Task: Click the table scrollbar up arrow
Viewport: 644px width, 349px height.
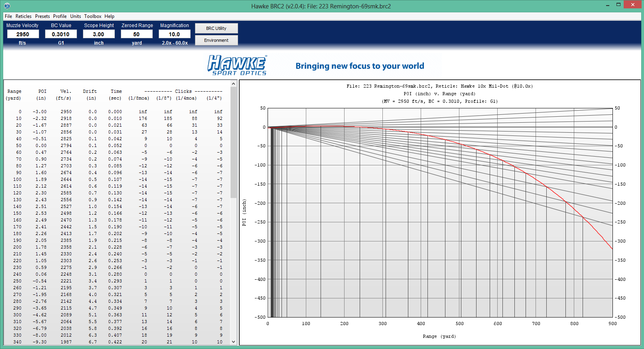Action: [x=234, y=84]
